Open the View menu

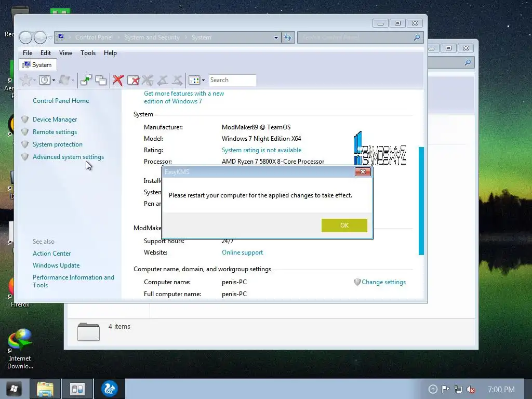[x=65, y=53]
